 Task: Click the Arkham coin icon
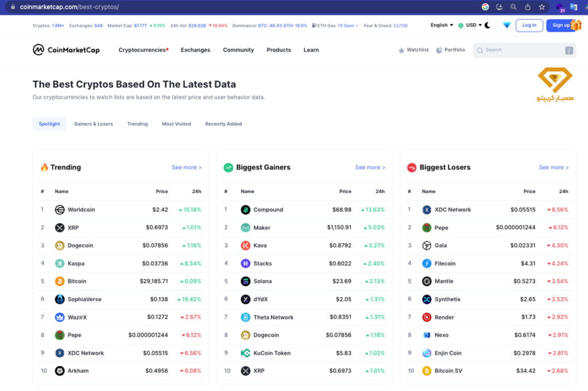(60, 371)
